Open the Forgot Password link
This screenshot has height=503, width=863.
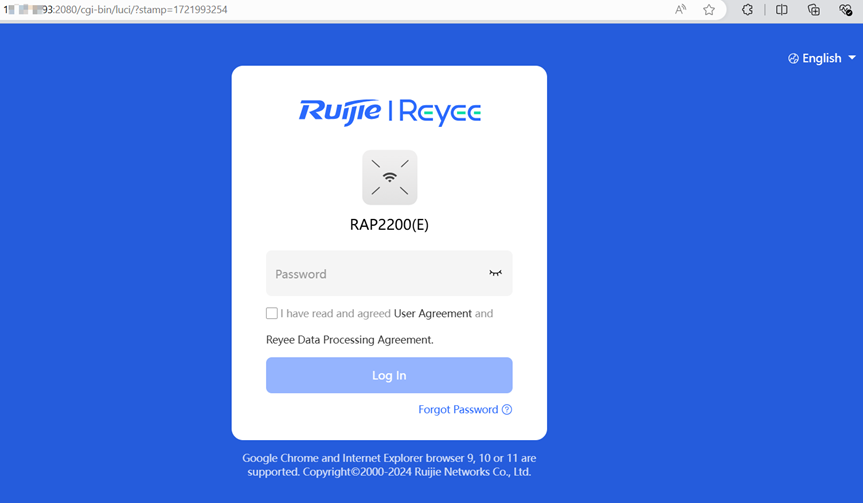tap(458, 409)
